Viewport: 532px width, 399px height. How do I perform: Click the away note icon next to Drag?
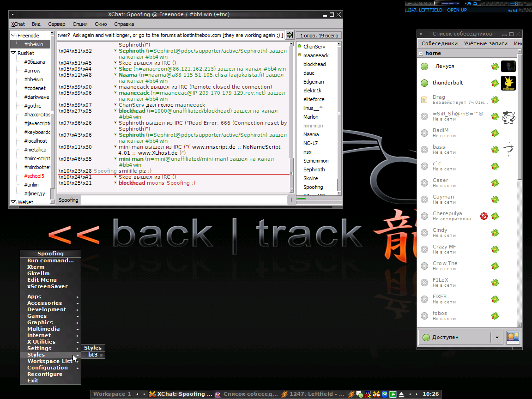(x=424, y=100)
